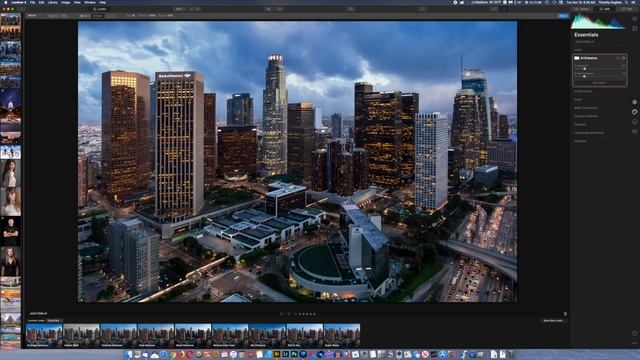Open Spotlight search in menu bar
The image size is (640, 360).
627,2
